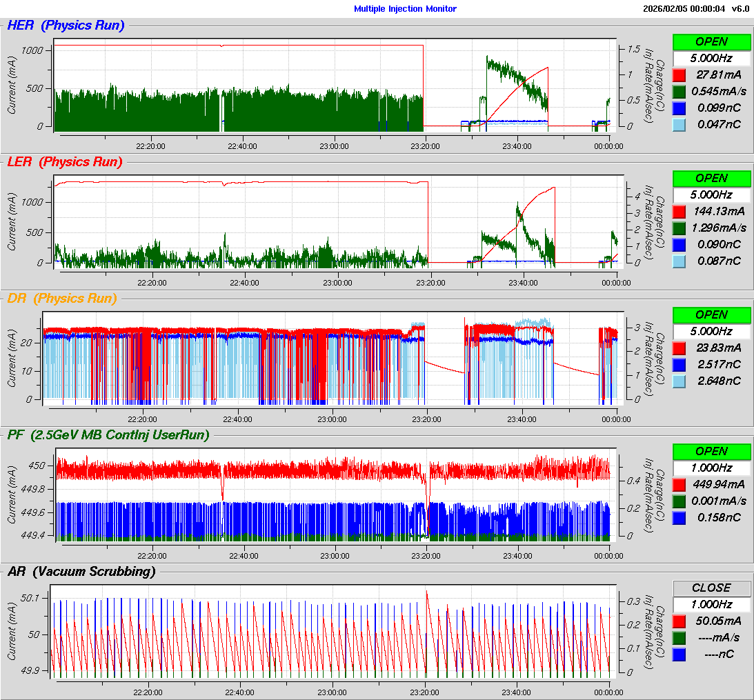Click the HER (Physics Run) panel title
Image resolution: width=754 pixels, height=700 pixels.
(x=66, y=26)
